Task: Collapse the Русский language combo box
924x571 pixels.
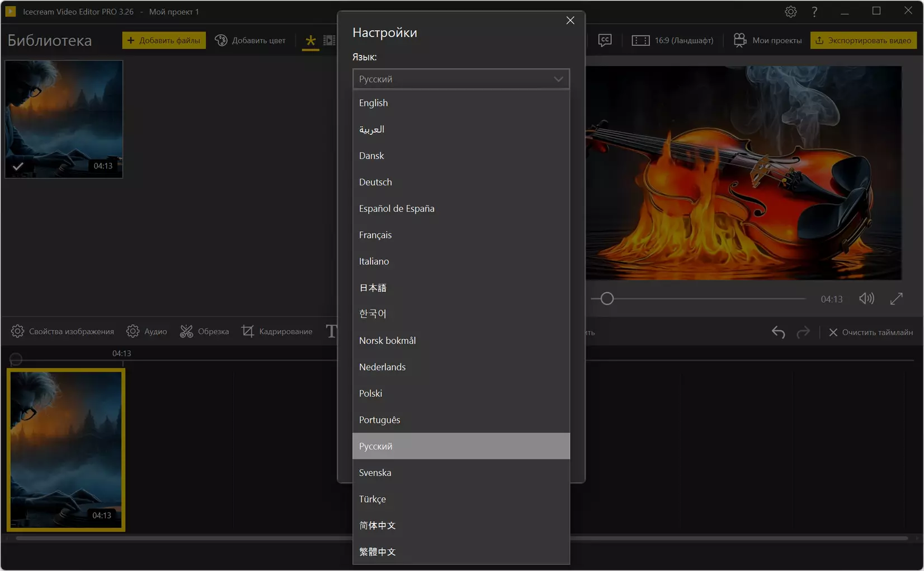Action: (461, 79)
